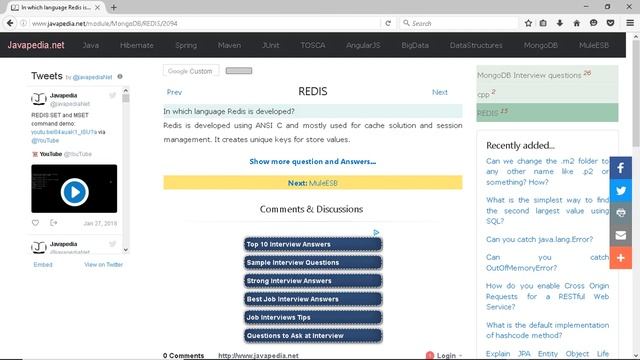Click in the Google Custom search field
This screenshot has width=640, height=360.
click(x=191, y=71)
